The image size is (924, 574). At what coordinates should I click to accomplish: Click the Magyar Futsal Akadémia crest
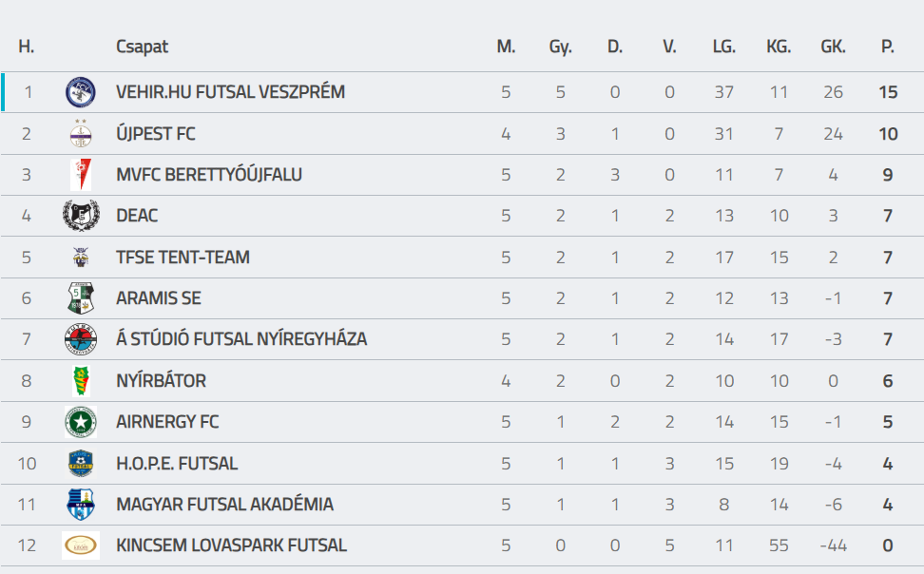click(81, 505)
